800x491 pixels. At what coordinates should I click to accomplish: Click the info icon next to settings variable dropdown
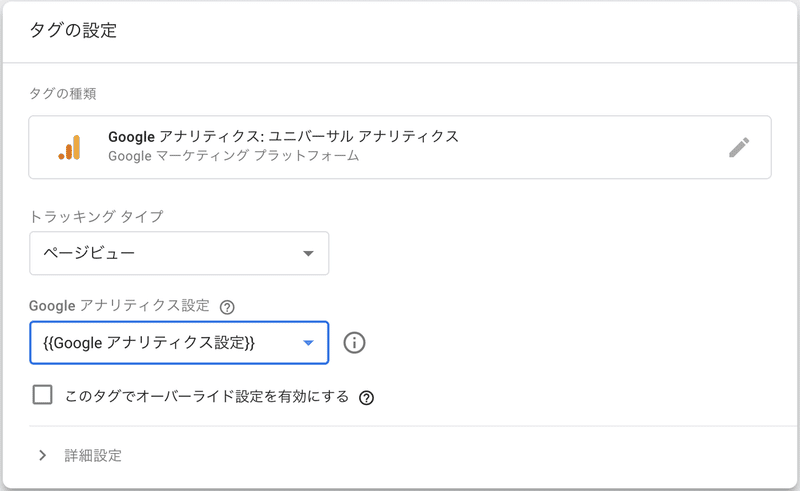[x=354, y=342]
